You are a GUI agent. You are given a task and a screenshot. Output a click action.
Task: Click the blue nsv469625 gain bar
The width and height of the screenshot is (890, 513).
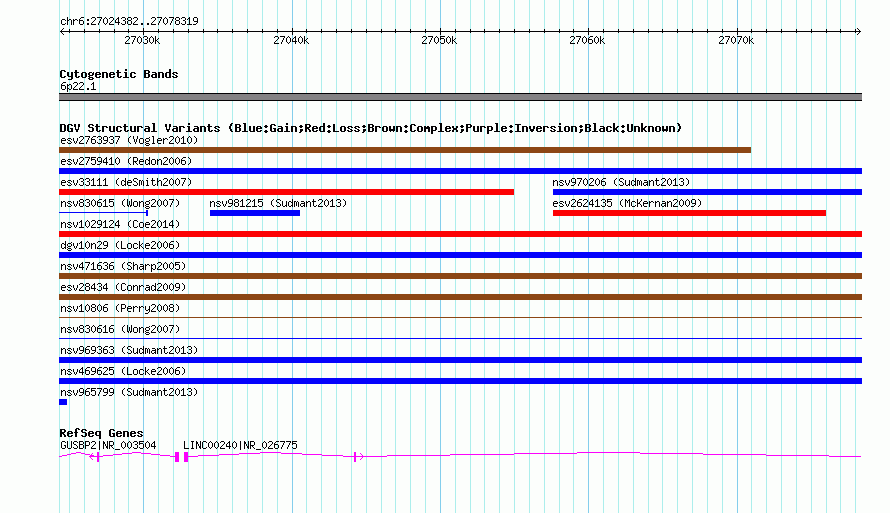pyautogui.click(x=460, y=381)
